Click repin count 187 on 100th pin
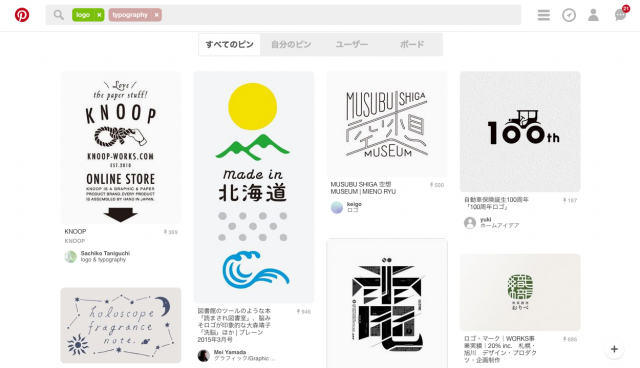This screenshot has height=368, width=640. tap(570, 201)
